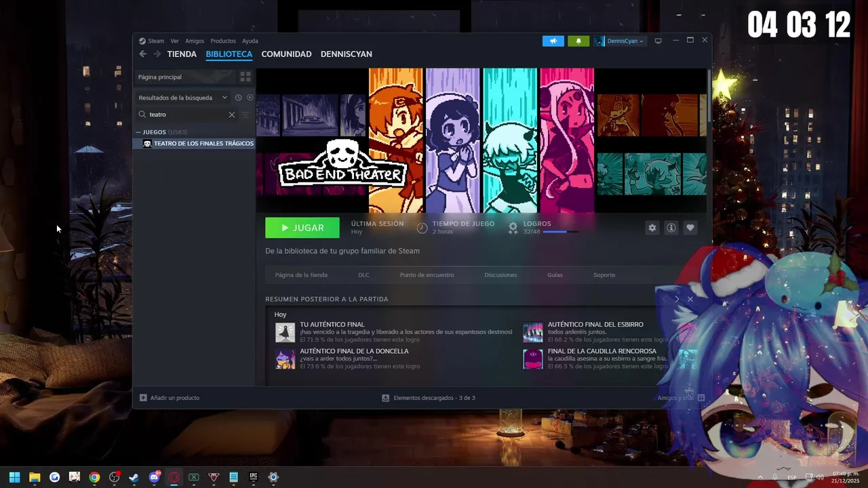Viewport: 868px width, 488px height.
Task: Click Final de la Caudilla Rencorosa icon
Action: coord(533,359)
